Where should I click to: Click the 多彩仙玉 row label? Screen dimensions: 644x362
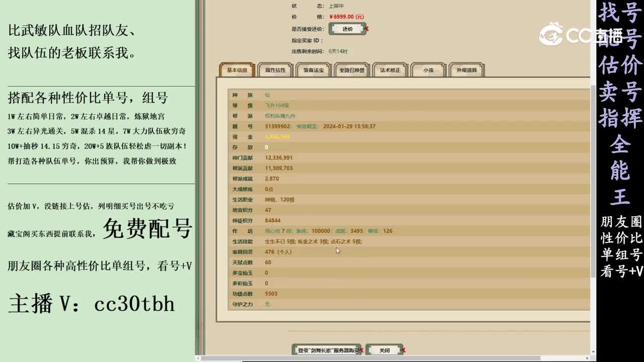pos(243,283)
